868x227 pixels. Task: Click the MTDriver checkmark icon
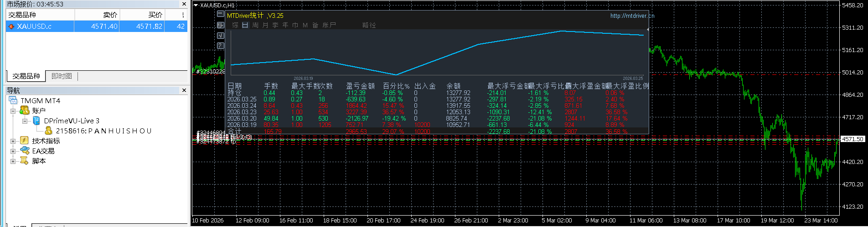coord(221,35)
